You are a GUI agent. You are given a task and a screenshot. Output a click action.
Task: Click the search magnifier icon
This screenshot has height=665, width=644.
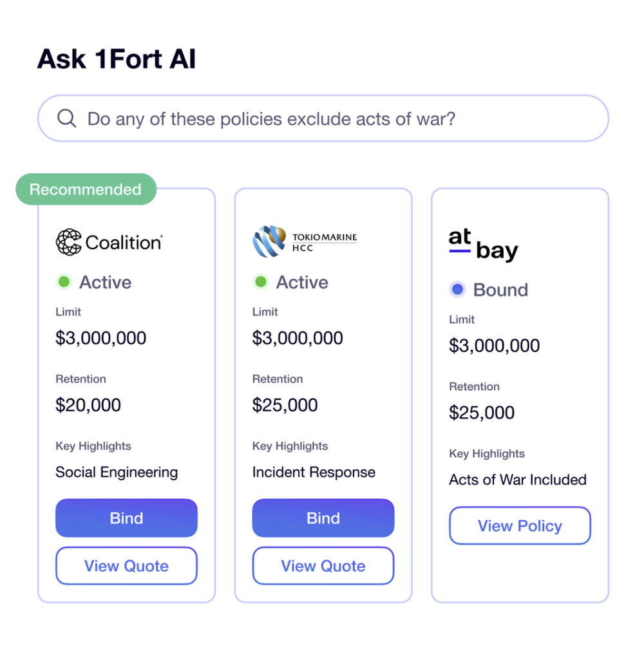[x=66, y=118]
